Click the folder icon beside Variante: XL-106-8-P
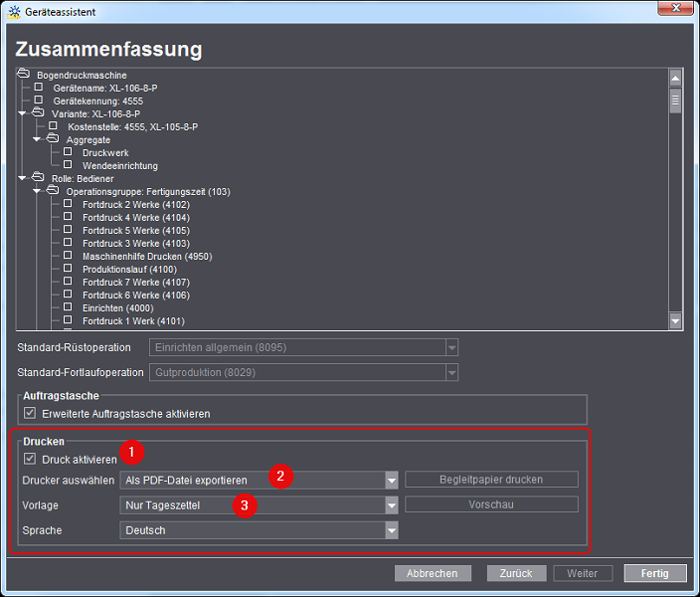 point(39,113)
